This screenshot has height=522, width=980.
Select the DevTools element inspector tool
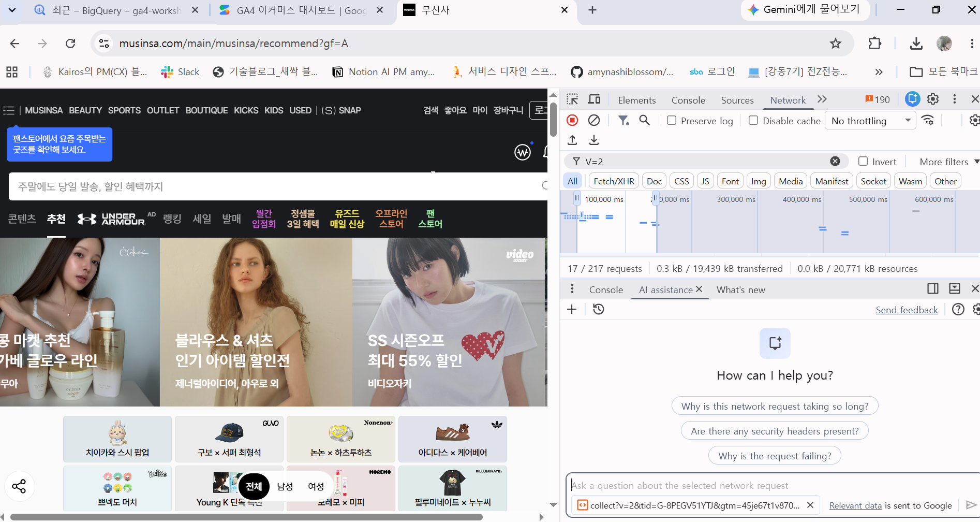pos(572,99)
